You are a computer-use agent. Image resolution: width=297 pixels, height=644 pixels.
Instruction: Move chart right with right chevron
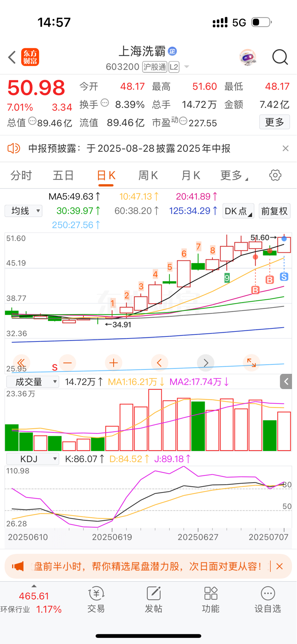(x=205, y=363)
